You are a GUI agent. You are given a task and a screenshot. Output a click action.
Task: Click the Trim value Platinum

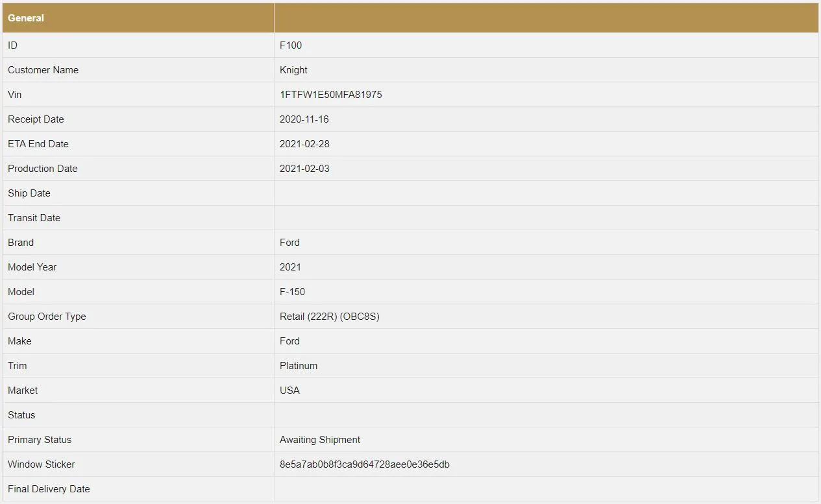click(x=299, y=366)
